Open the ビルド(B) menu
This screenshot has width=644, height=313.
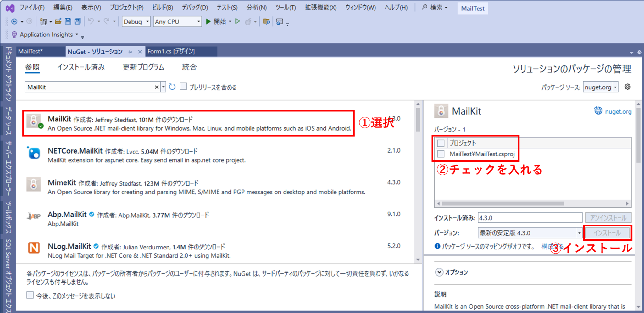point(163,8)
